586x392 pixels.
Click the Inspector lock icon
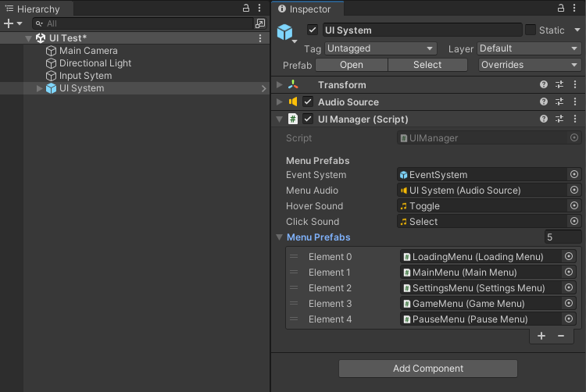[x=560, y=8]
